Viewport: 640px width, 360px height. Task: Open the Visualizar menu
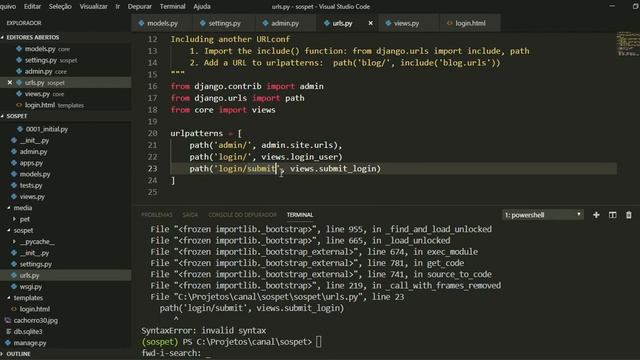(x=93, y=7)
